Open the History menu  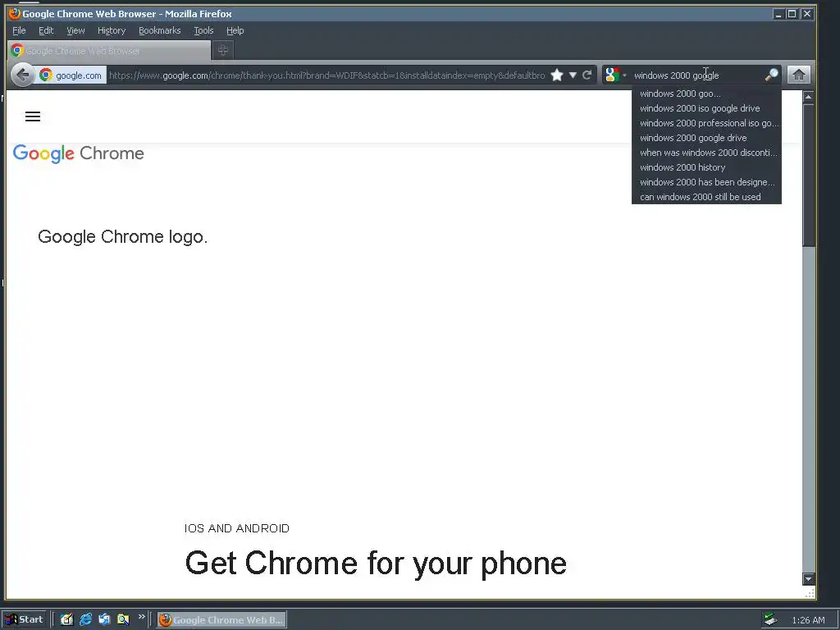coord(112,30)
